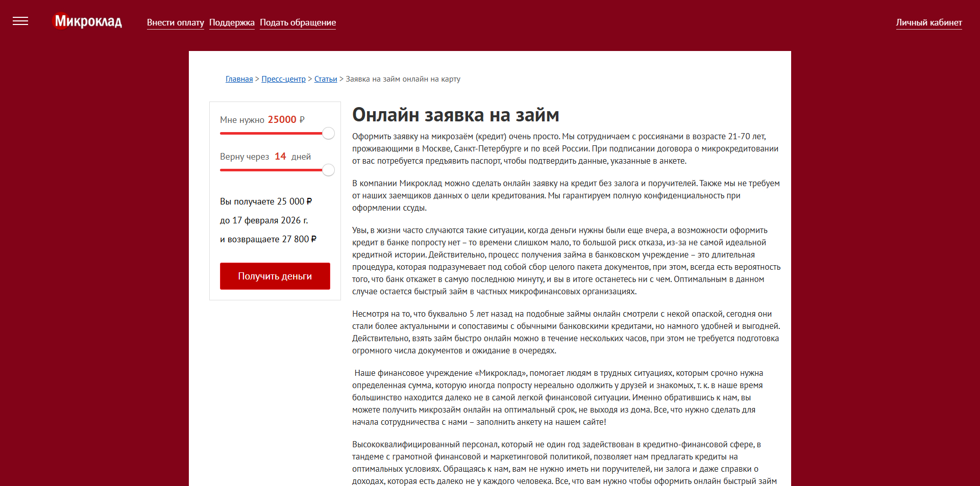Open Личный кабинет

tap(929, 22)
